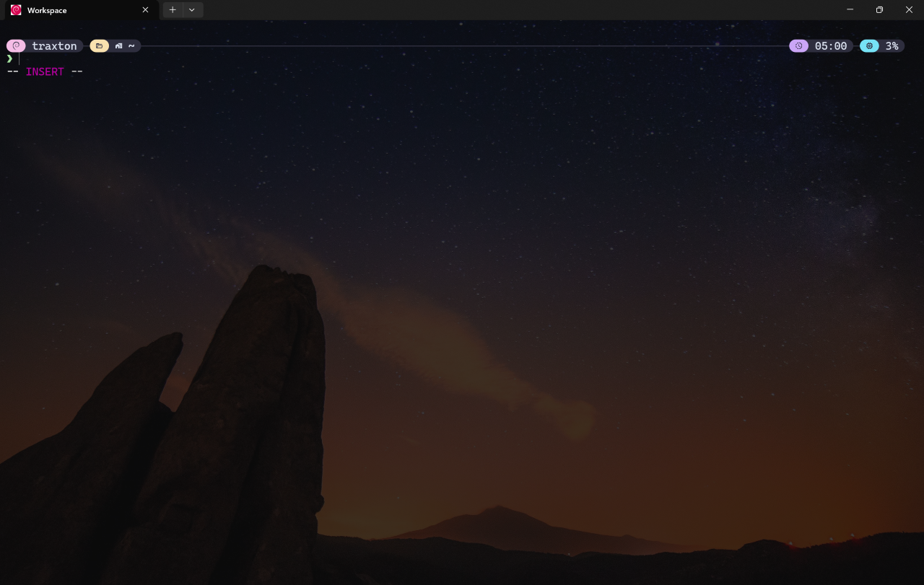Click the INSERT mode indicator
Viewport: 924px width, 585px height.
click(x=45, y=71)
